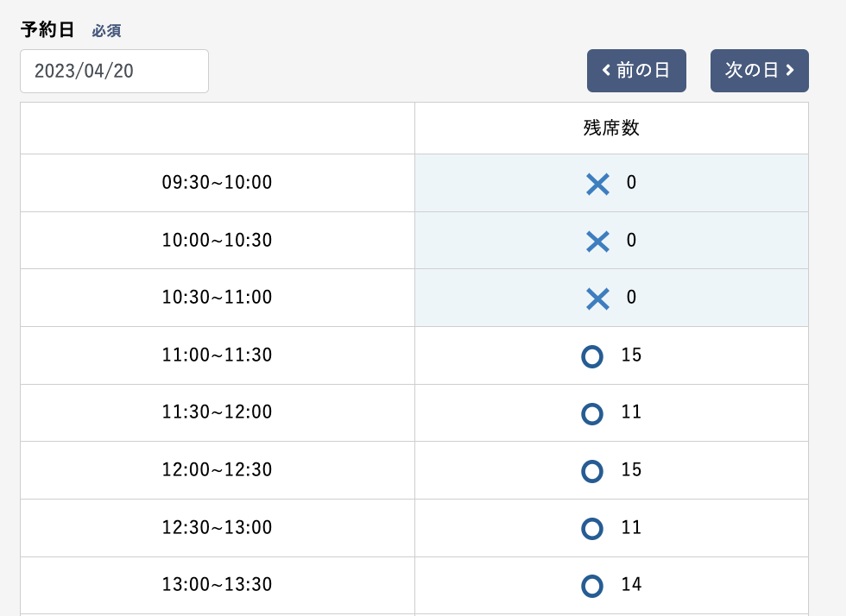The height and width of the screenshot is (616, 853).
Task: Go to previous day with 前の日
Action: [x=636, y=71]
